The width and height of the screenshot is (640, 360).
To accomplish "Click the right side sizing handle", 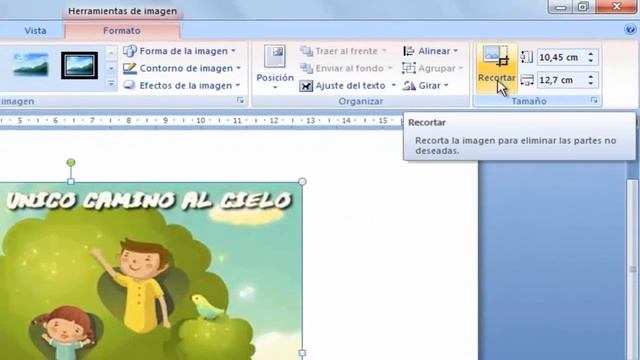I will pyautogui.click(x=302, y=353).
